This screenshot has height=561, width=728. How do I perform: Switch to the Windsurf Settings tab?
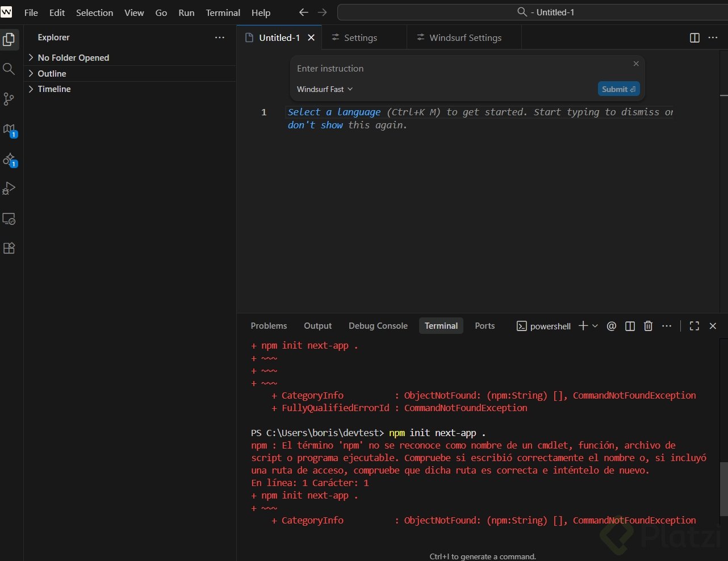(x=465, y=37)
